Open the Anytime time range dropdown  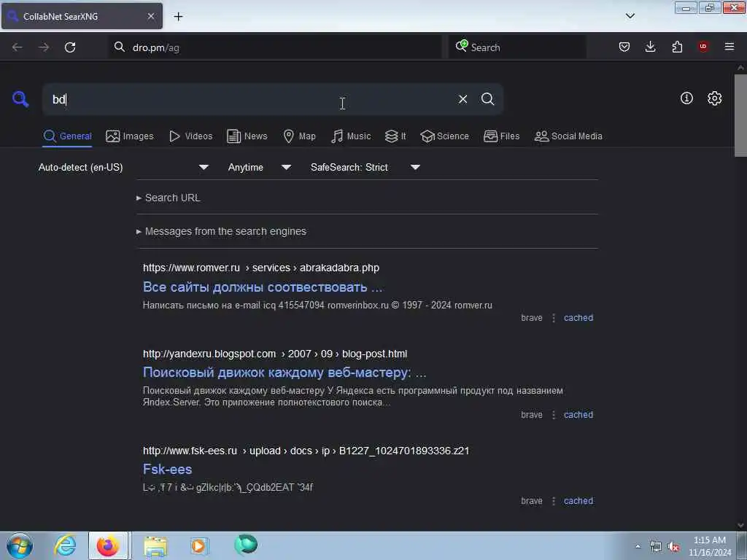pyautogui.click(x=260, y=168)
